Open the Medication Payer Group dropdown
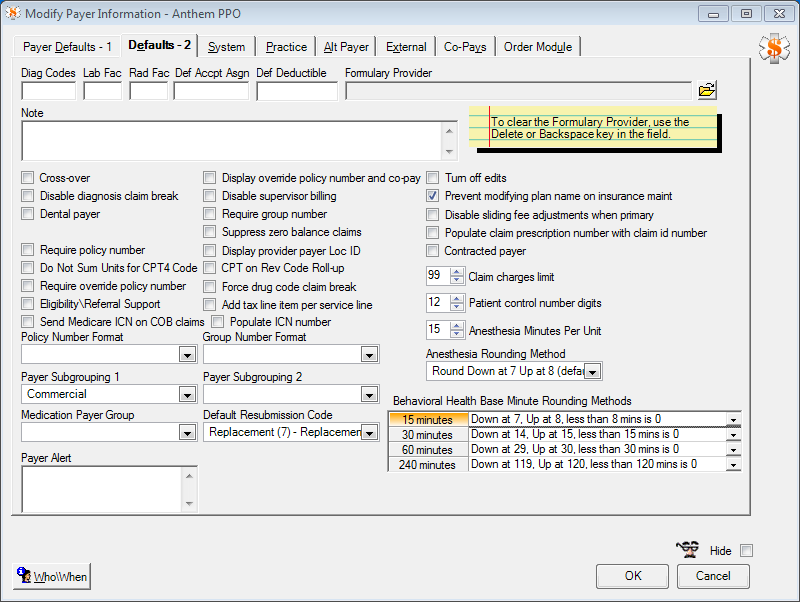This screenshot has height=602, width=800. [x=187, y=433]
